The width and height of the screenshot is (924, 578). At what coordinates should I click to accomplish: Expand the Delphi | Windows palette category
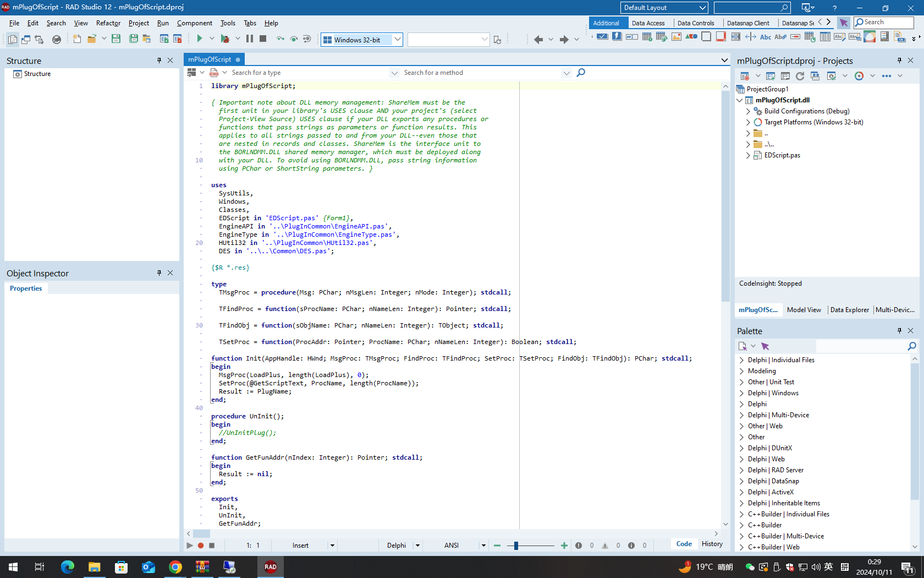click(742, 393)
